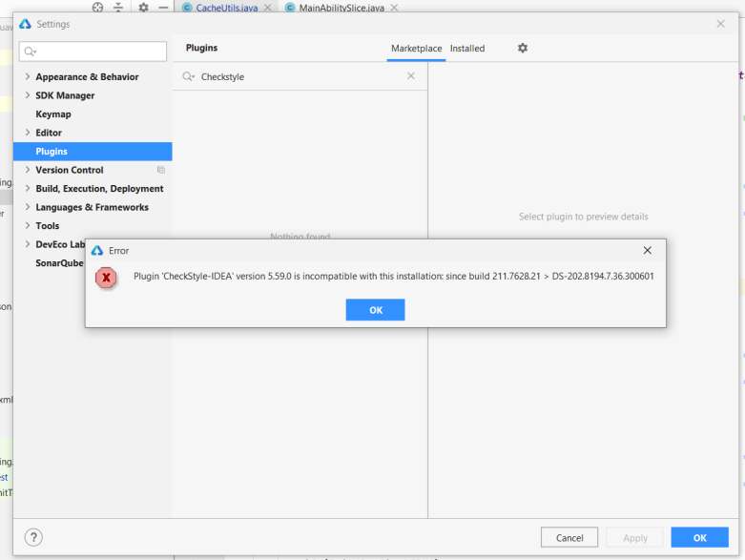Switch to the Marketplace tab
The height and width of the screenshot is (560, 745).
[x=416, y=49]
